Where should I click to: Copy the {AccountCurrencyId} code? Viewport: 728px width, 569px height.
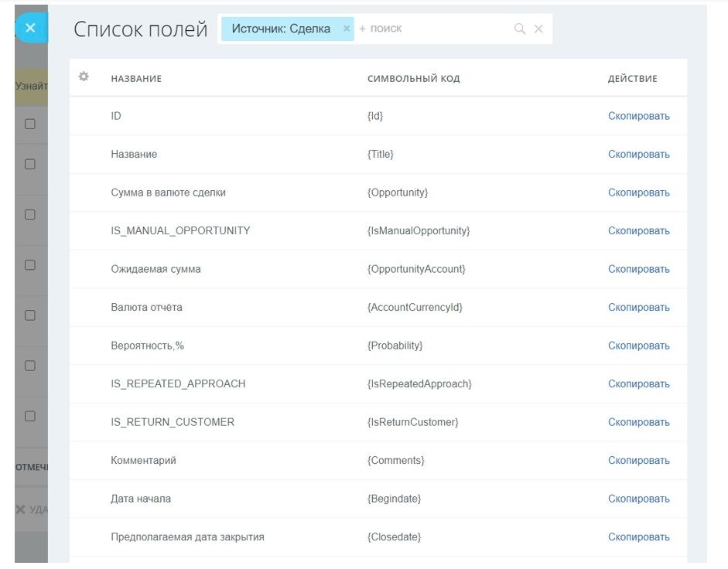[x=639, y=307]
